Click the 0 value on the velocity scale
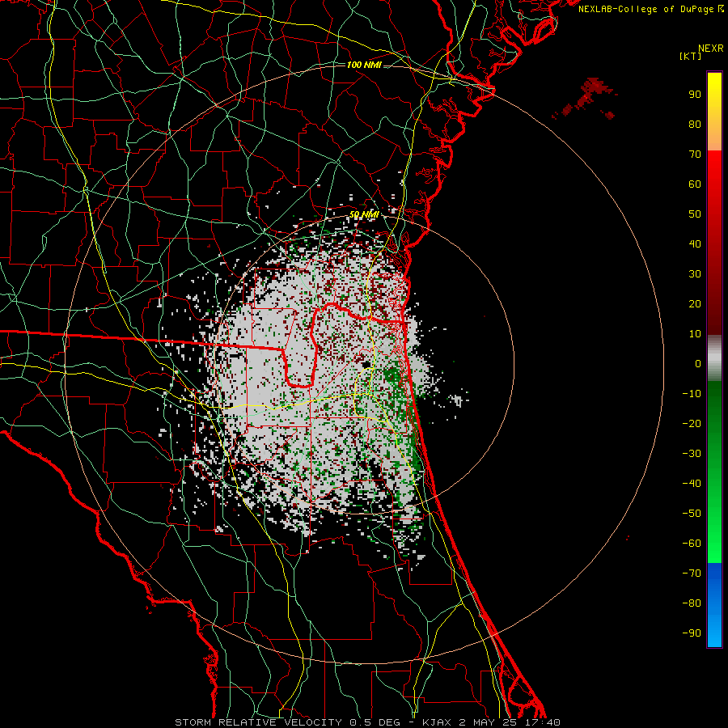This screenshot has width=728, height=728. (698, 364)
